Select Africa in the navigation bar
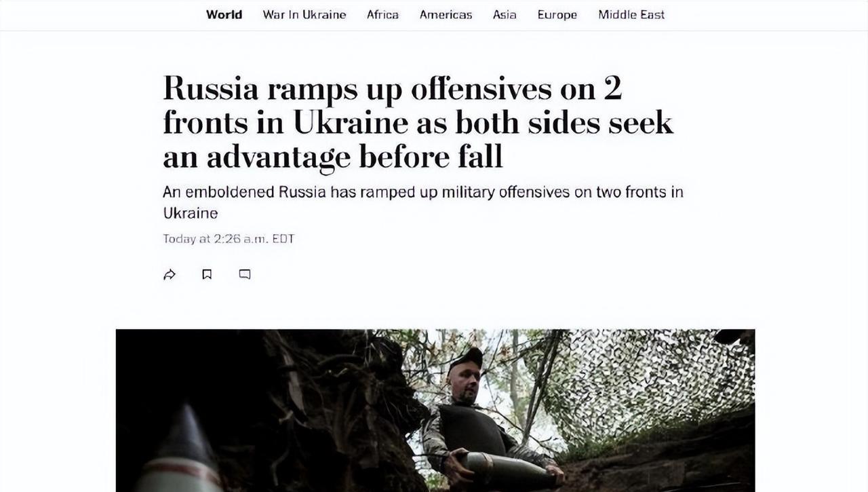 pos(382,14)
